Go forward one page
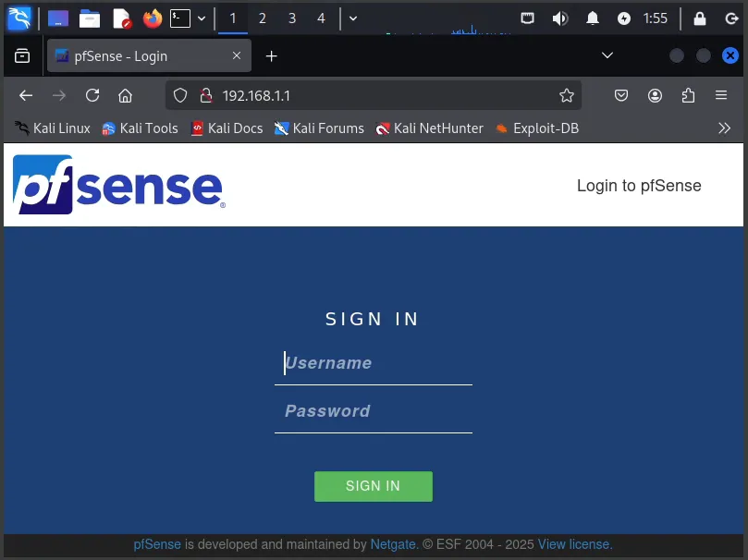748x560 pixels. pos(59,96)
